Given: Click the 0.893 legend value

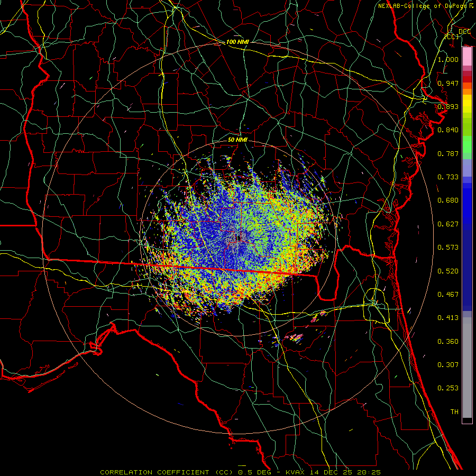Looking at the screenshot, I should tap(448, 106).
